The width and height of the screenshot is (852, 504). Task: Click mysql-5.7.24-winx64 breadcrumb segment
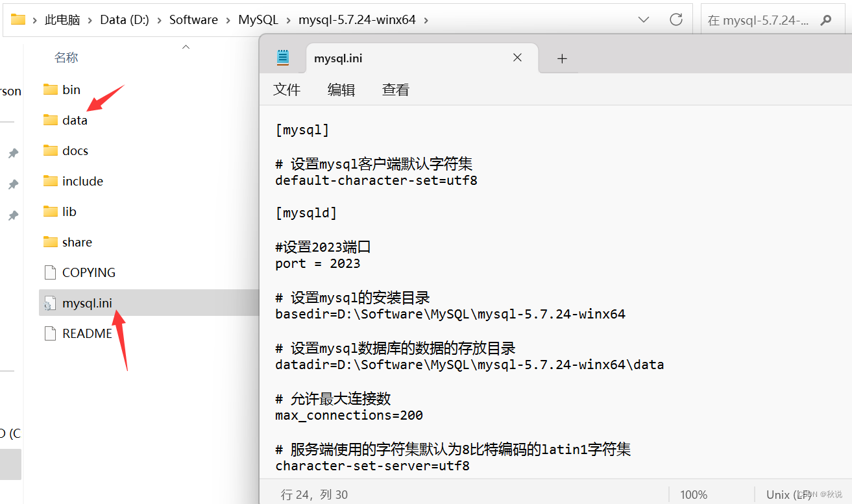tap(358, 20)
